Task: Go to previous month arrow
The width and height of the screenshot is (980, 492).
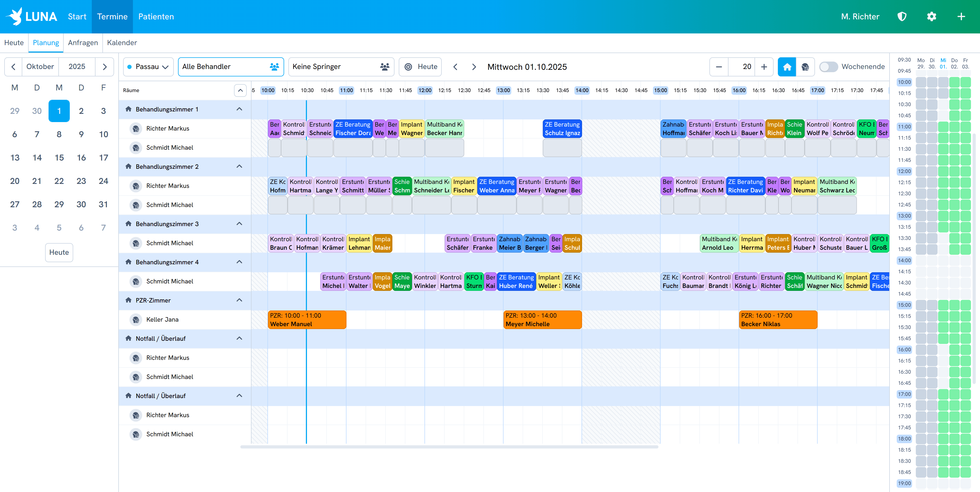Action: point(13,67)
